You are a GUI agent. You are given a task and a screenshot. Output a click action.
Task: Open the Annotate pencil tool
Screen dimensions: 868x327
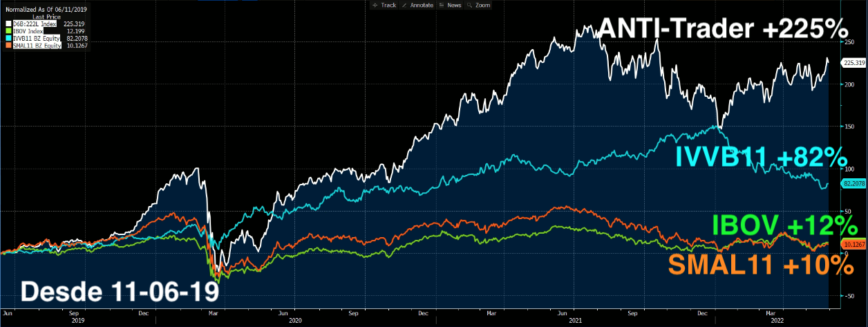pyautogui.click(x=417, y=5)
